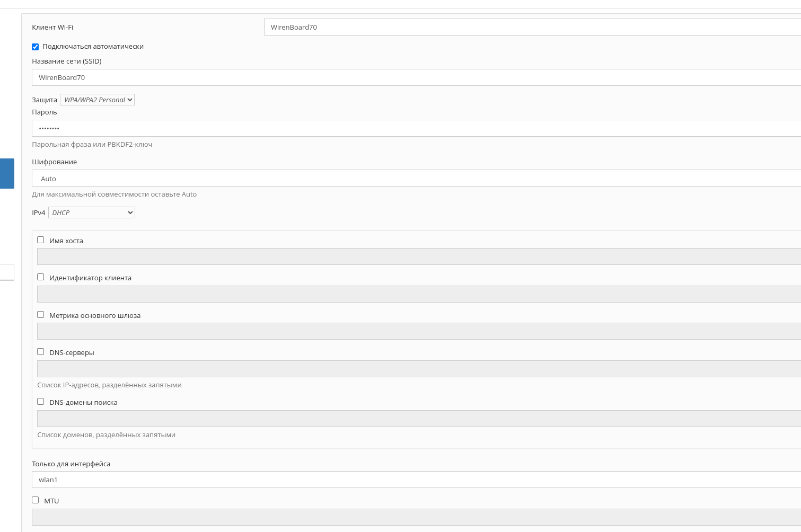The width and height of the screenshot is (801, 532).
Task: Click the disabled "DNS-домены поиска" input
Action: coord(419,419)
